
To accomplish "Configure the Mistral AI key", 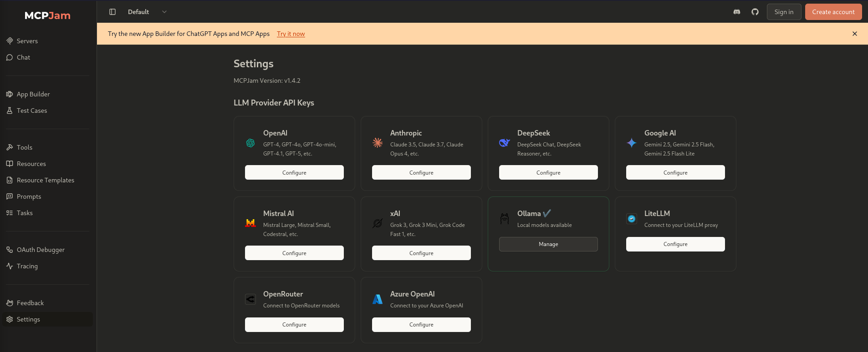I will 294,253.
